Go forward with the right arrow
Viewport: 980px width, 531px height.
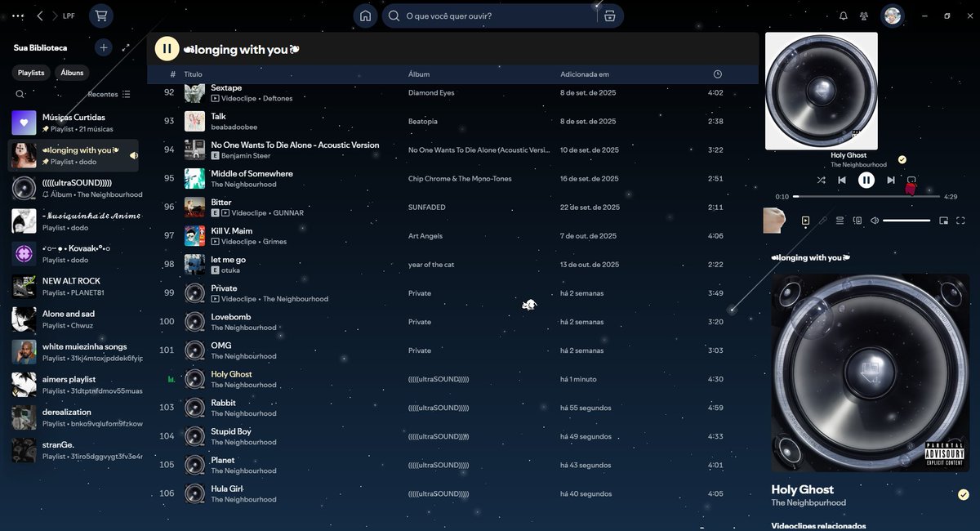[55, 16]
